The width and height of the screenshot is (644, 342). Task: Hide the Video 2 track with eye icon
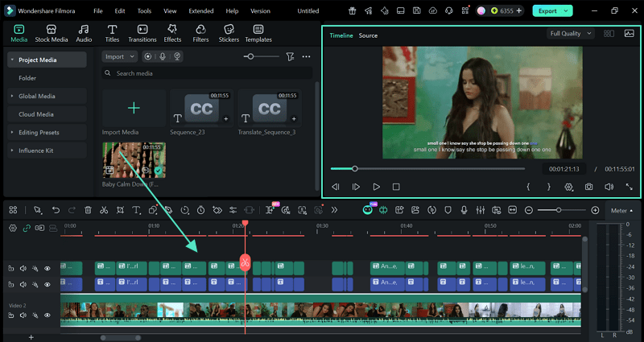47,316
